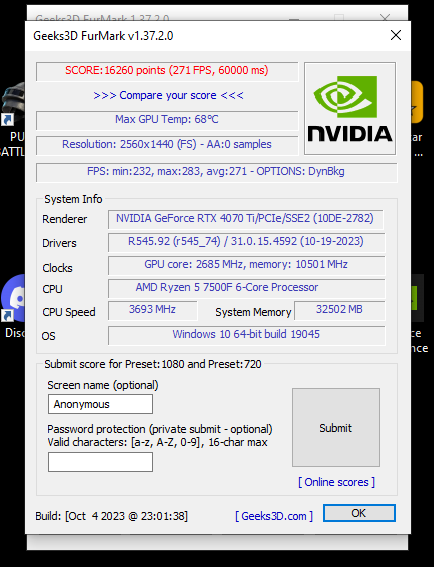Click the Resolution 2560x1440 field

[x=167, y=145]
